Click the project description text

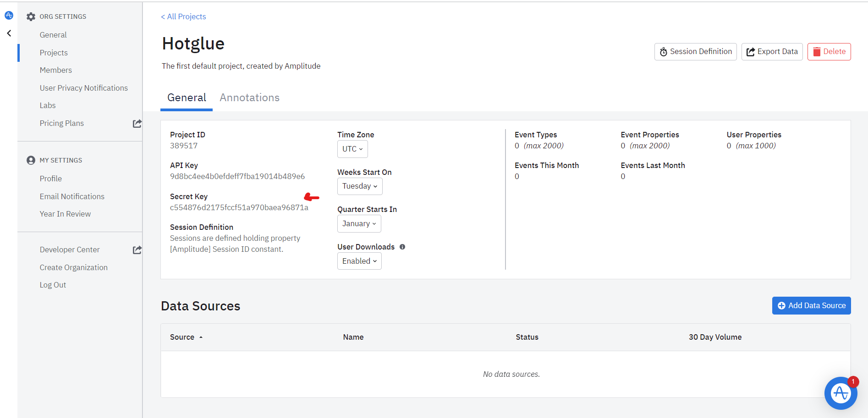click(x=241, y=66)
